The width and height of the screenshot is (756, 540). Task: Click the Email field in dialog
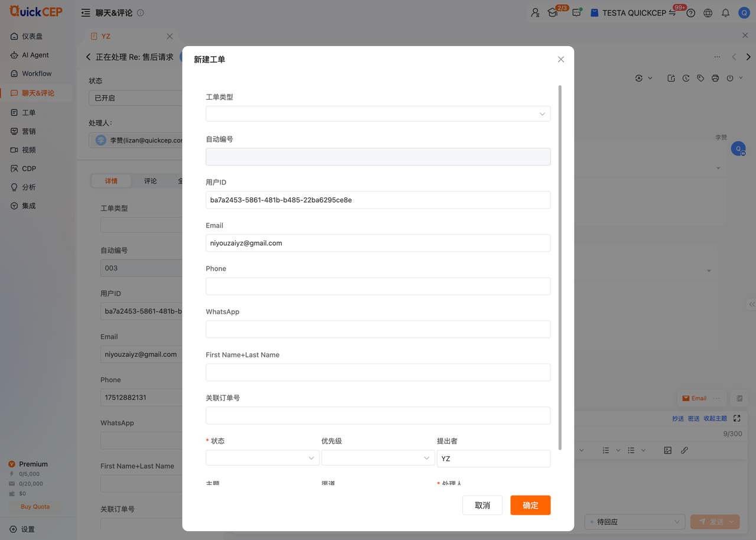pyautogui.click(x=378, y=243)
